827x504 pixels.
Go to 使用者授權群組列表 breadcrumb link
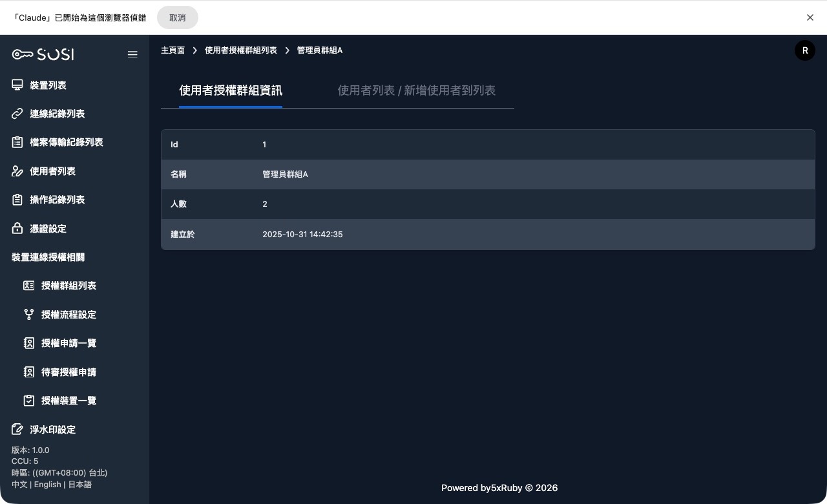tap(240, 50)
